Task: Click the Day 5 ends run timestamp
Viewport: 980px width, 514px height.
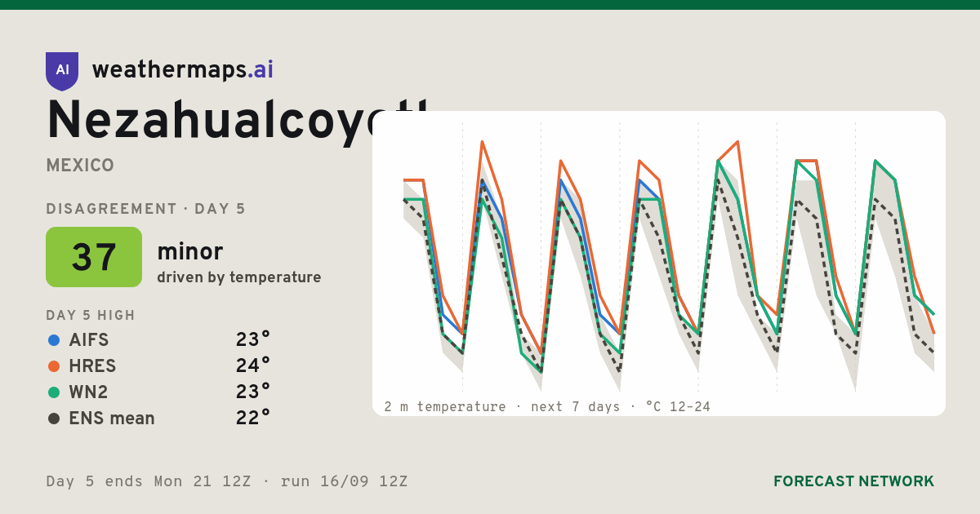Action: (227, 481)
